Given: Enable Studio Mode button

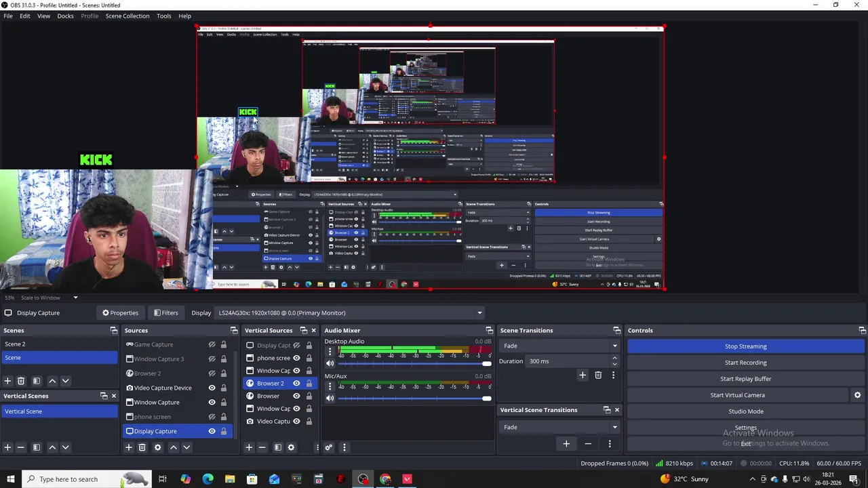Looking at the screenshot, I should (746, 411).
